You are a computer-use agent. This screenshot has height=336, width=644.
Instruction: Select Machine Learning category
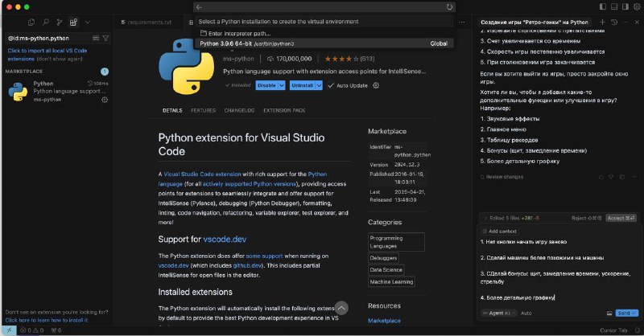tap(391, 282)
